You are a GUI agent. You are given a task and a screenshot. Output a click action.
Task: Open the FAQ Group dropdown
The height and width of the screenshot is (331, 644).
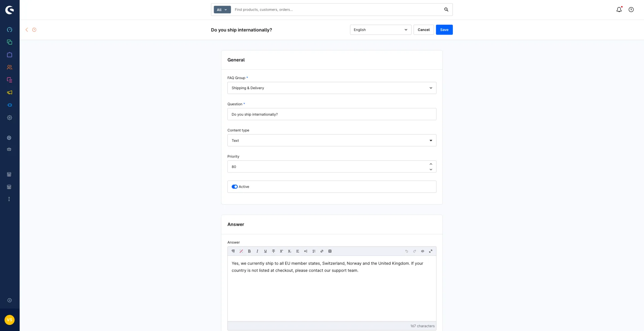(x=332, y=88)
